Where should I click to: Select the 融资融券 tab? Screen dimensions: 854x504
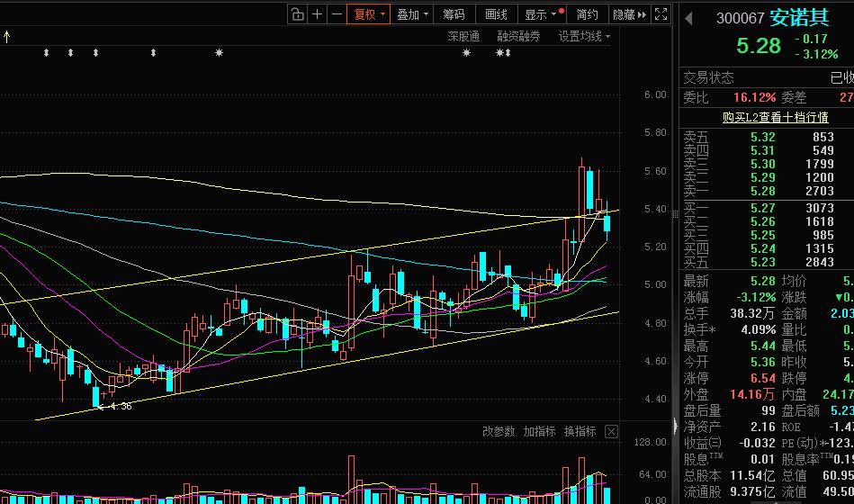tap(518, 37)
